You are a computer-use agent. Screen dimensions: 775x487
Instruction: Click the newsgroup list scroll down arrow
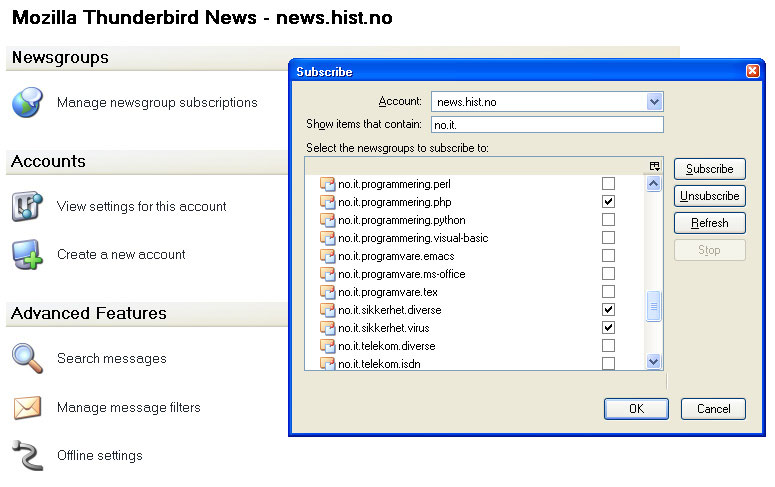[x=653, y=361]
